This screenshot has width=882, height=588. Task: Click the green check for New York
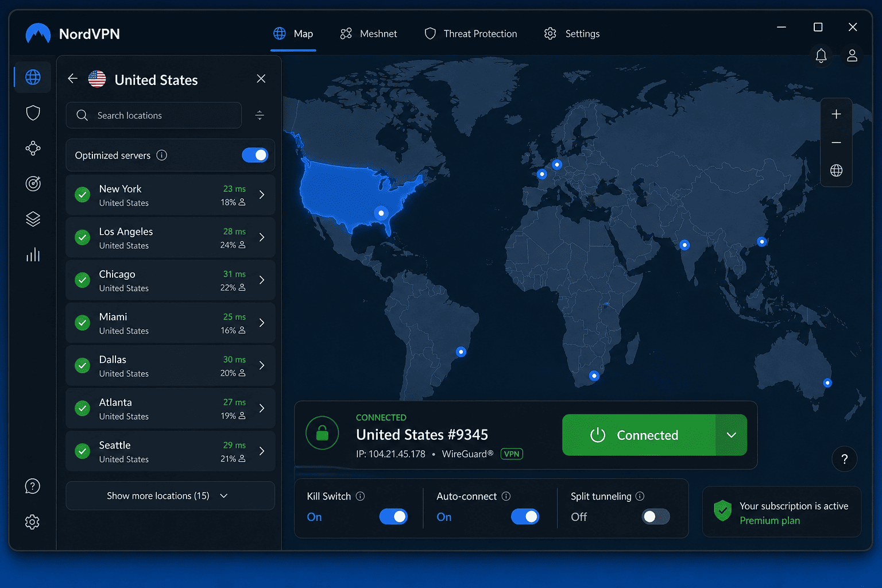pos(83,195)
